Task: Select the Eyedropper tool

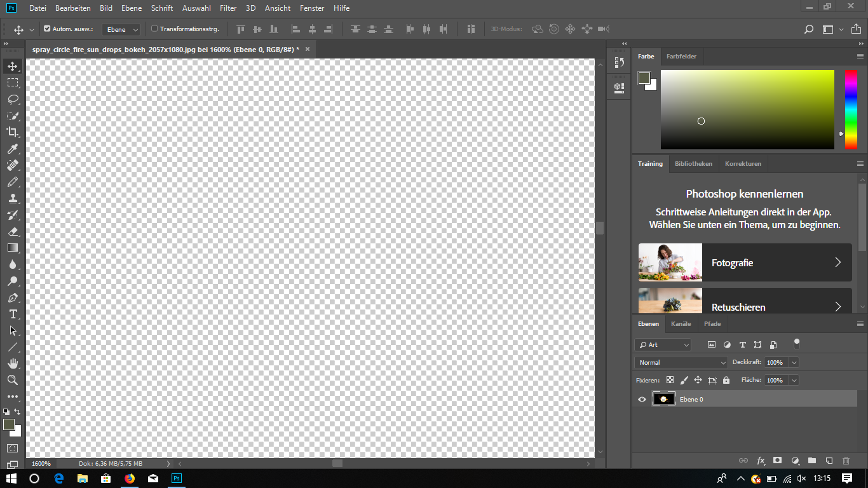Action: point(13,149)
